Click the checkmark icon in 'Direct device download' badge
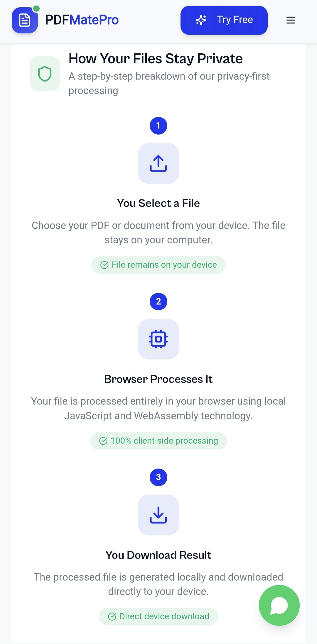This screenshot has width=317, height=644. point(113,616)
